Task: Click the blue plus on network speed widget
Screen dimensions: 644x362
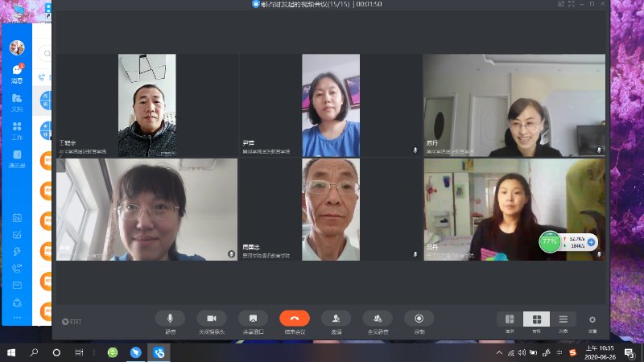Action: click(x=592, y=241)
